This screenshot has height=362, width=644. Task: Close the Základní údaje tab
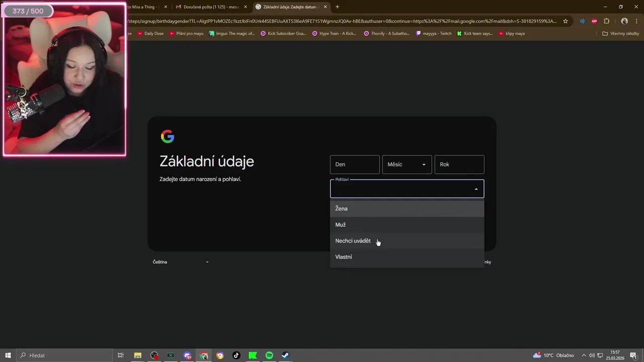(x=325, y=7)
